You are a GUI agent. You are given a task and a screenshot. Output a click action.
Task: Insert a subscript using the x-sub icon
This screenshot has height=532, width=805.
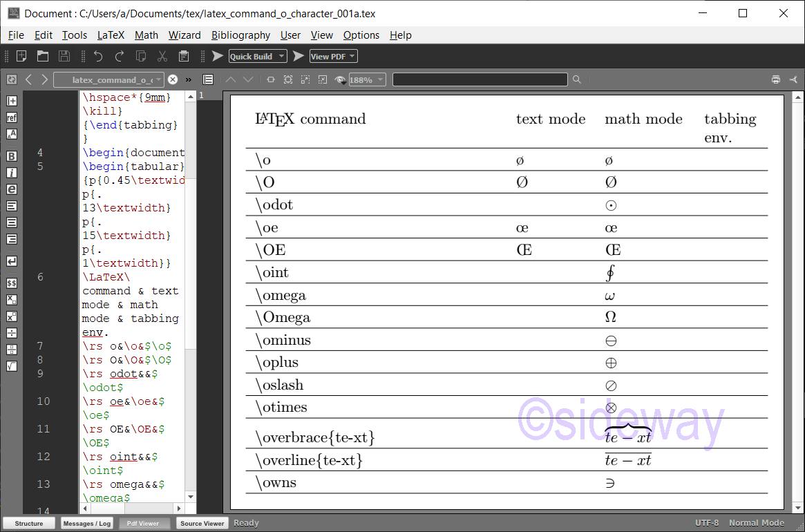(x=11, y=299)
